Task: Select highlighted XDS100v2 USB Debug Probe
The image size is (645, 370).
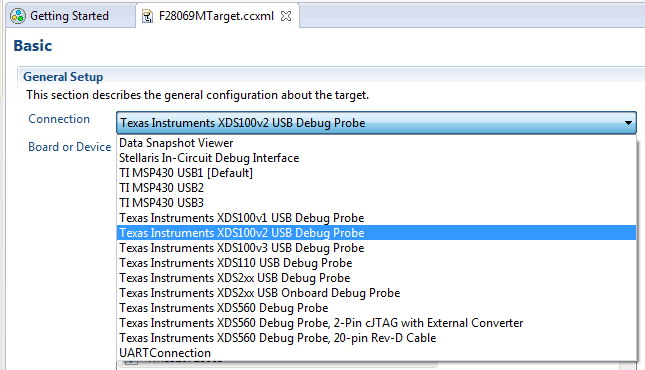Action: pos(376,233)
